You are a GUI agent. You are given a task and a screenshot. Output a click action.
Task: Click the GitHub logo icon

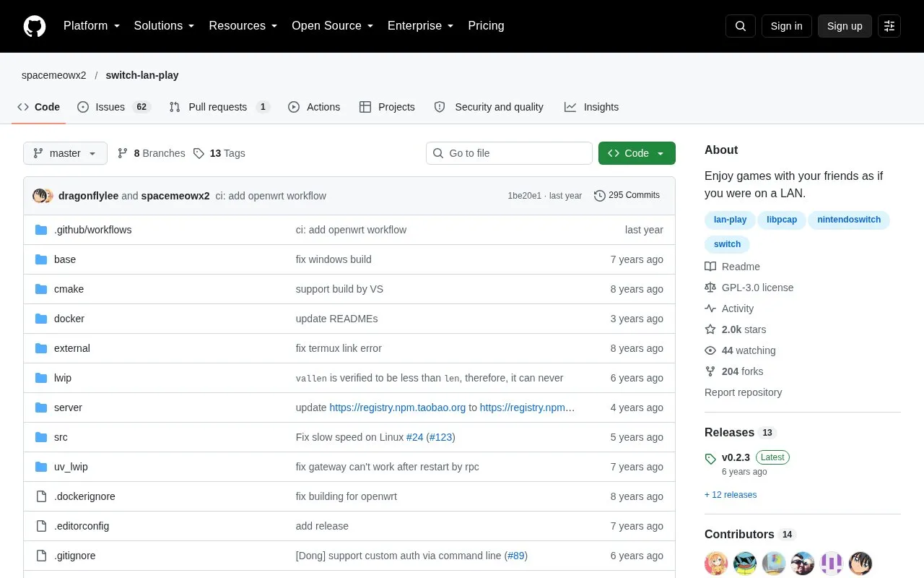(x=35, y=26)
